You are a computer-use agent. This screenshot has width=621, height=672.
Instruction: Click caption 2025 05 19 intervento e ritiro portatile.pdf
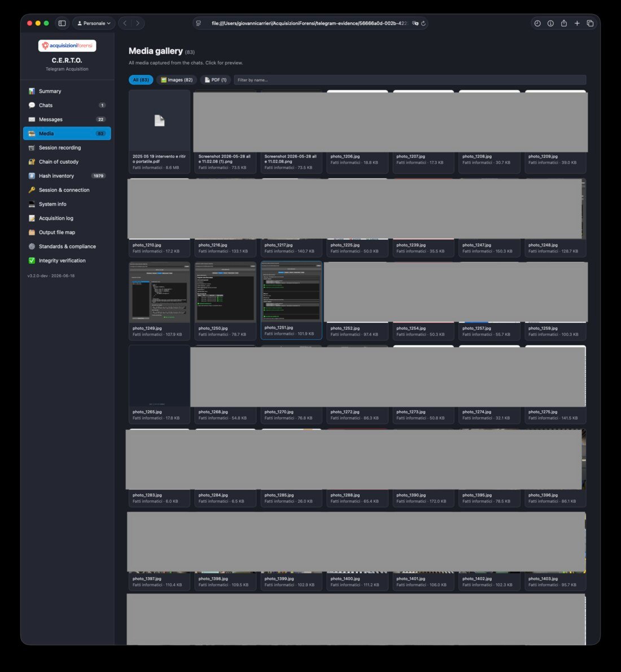tap(159, 159)
